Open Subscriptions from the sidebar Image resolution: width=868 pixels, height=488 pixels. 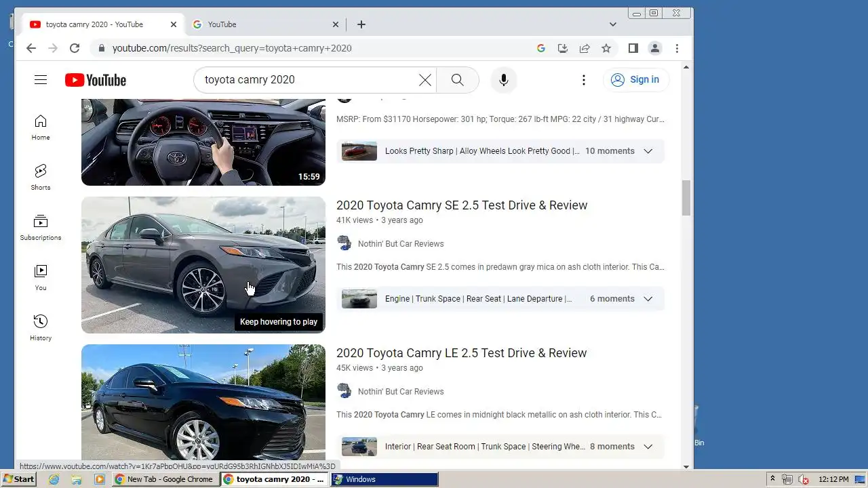tap(41, 227)
